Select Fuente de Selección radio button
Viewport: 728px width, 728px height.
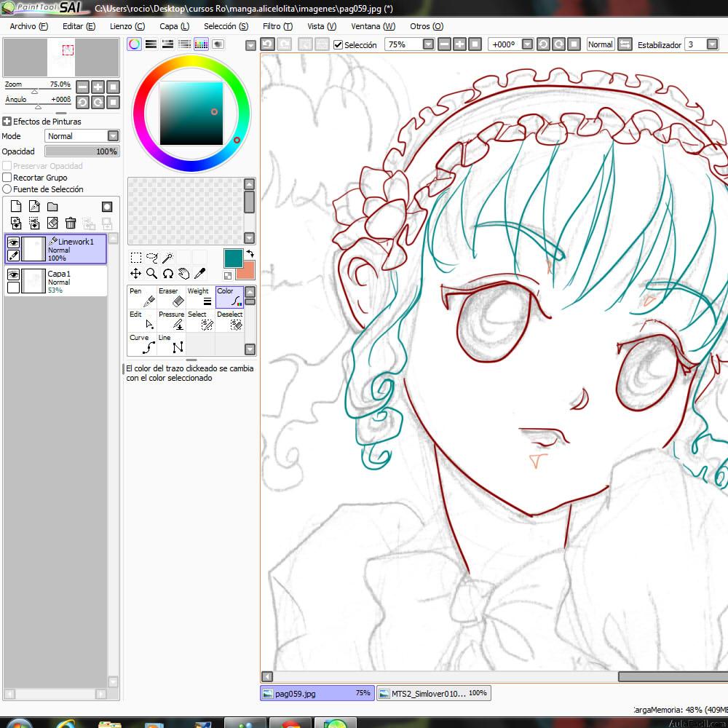point(7,189)
